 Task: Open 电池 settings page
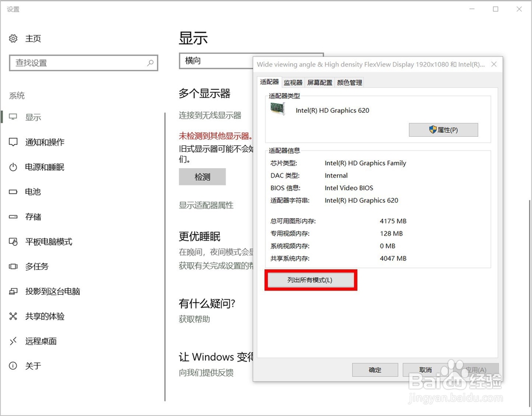tap(33, 192)
